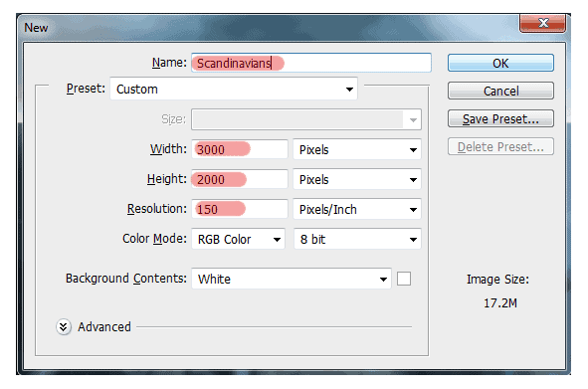This screenshot has height=389, width=588.
Task: Click the Background Contents label
Action: [126, 279]
